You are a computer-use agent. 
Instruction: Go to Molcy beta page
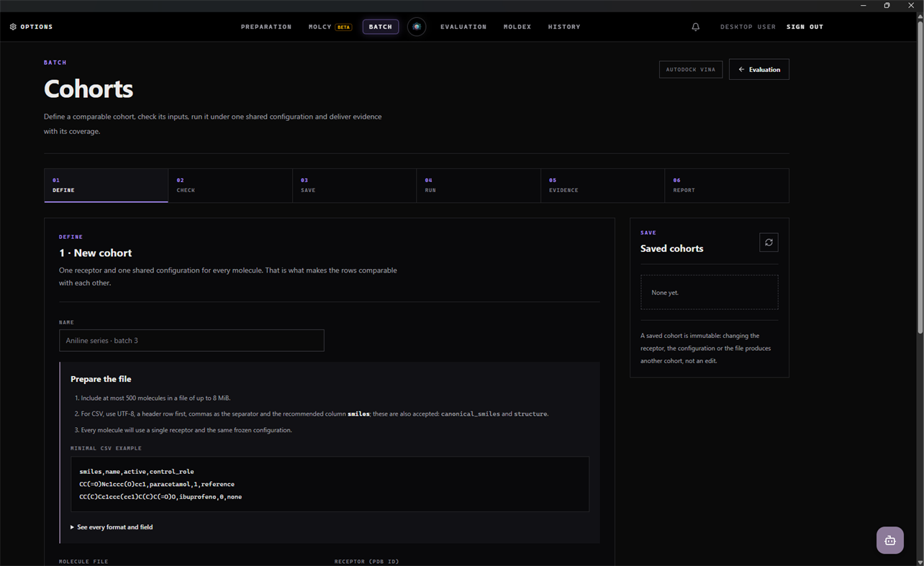[x=330, y=27]
